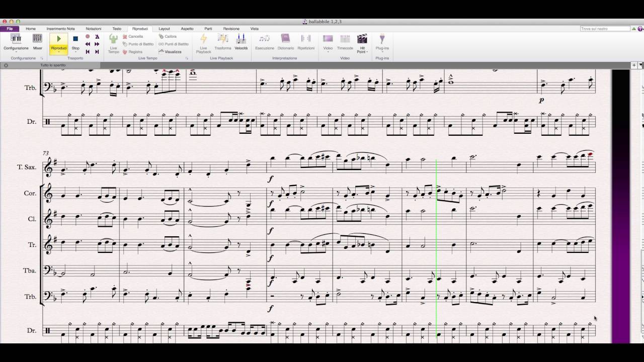Toggle Visualizza in Live Tempo group
Image resolution: width=644 pixels, height=362 pixels.
[x=170, y=52]
